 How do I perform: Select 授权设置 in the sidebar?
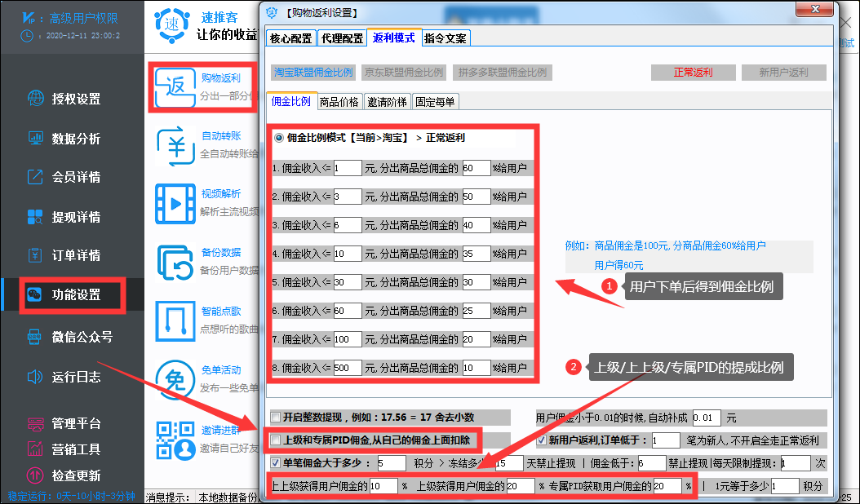64,99
